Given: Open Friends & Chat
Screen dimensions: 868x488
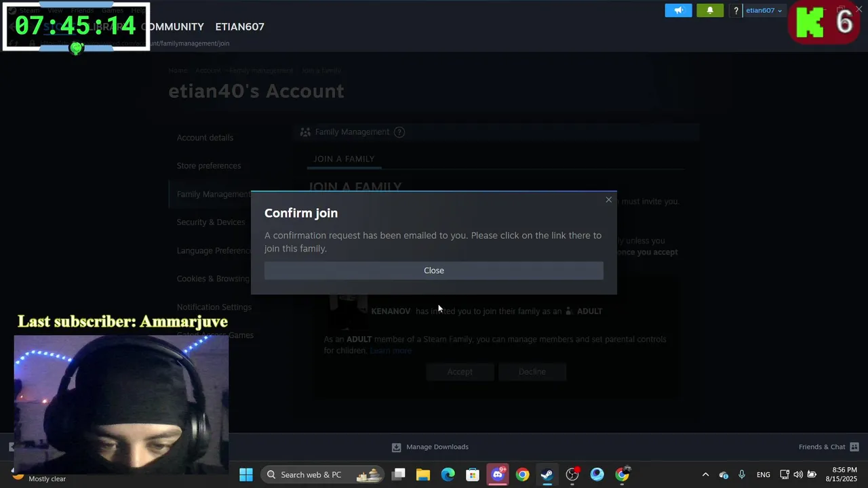Looking at the screenshot, I should click(822, 447).
